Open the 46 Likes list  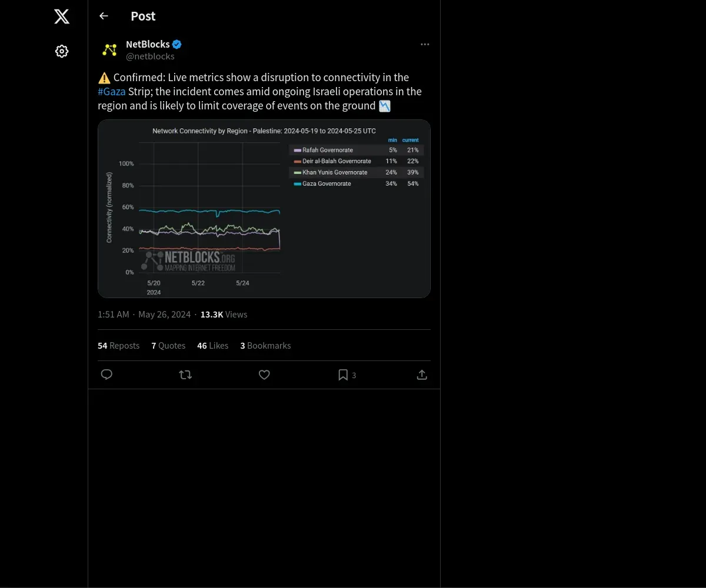coord(212,346)
